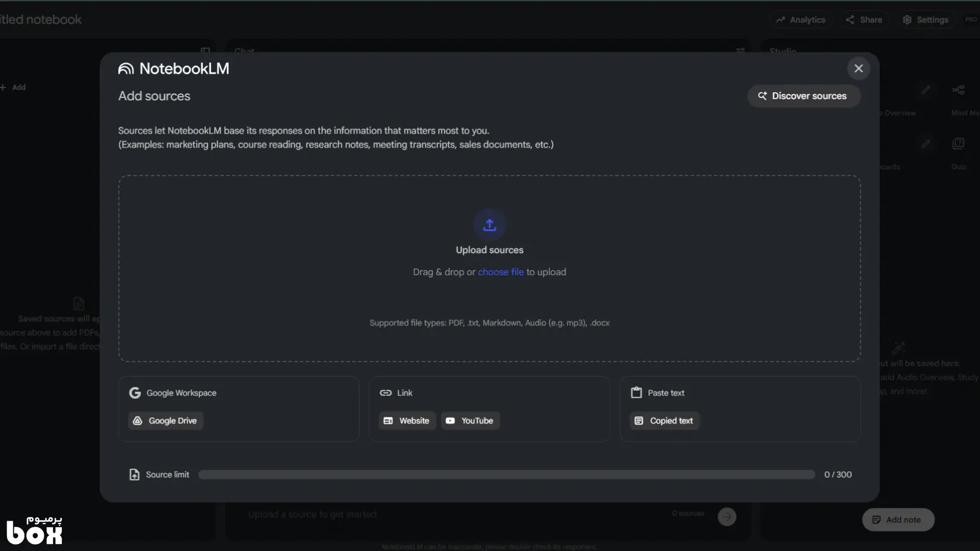Select the Mind Map icon in Studio

pyautogui.click(x=958, y=90)
